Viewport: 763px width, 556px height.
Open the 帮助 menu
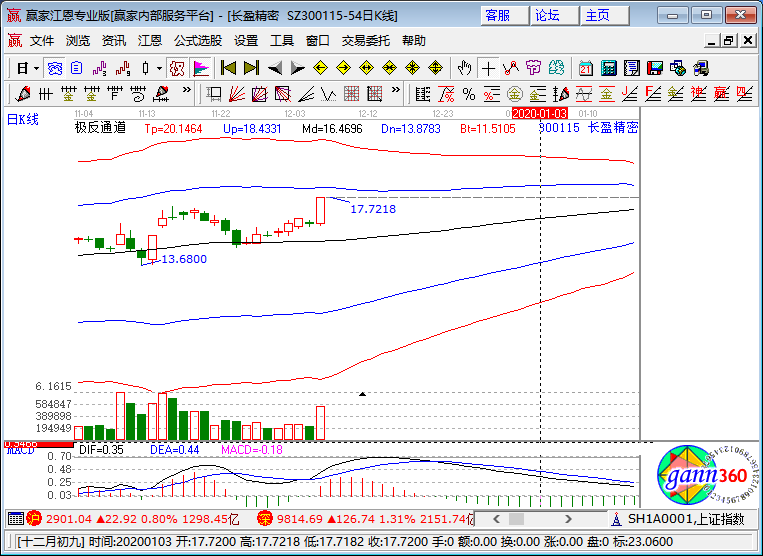[x=414, y=41]
